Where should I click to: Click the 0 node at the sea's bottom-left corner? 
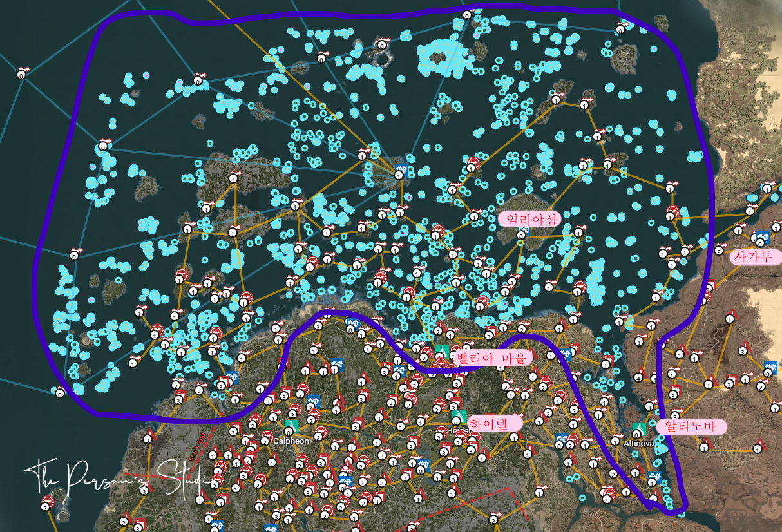[59, 392]
